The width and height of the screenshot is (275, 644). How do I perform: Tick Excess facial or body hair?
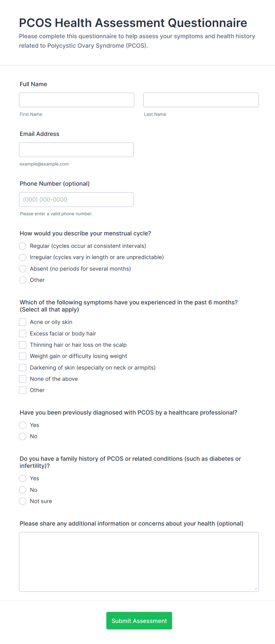[23, 334]
